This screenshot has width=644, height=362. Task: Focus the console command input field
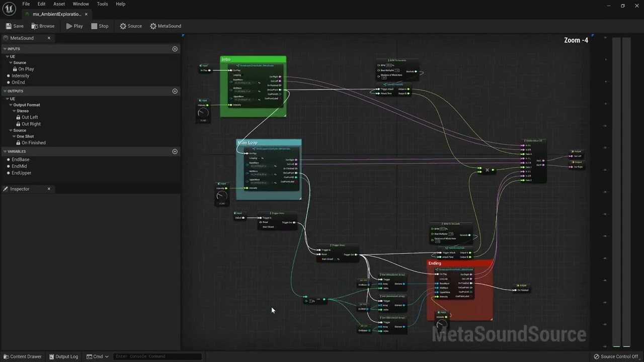157,356
